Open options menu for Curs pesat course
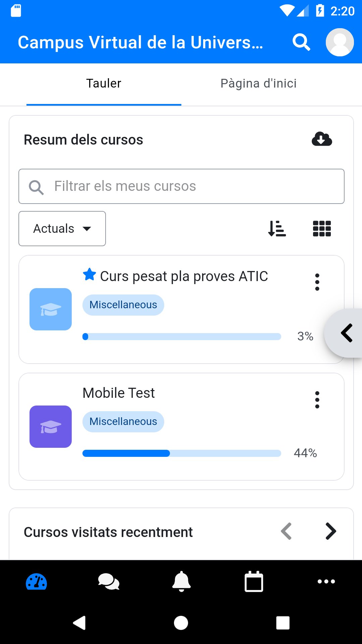Screen dimensions: 362x644 pos(317,282)
